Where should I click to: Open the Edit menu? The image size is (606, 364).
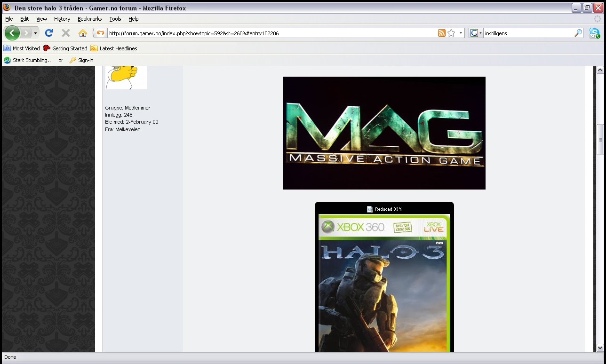pyautogui.click(x=24, y=19)
